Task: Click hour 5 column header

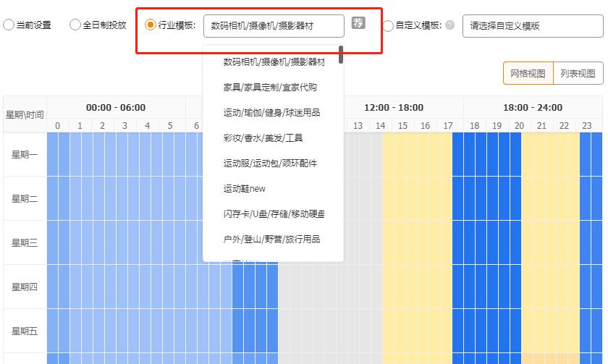Action: click(x=170, y=126)
